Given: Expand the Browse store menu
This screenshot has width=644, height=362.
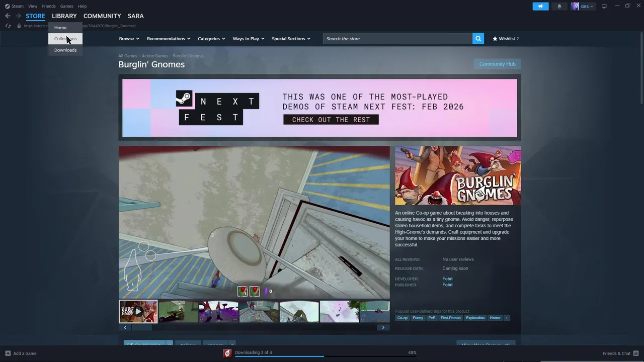Looking at the screenshot, I should click(129, 39).
